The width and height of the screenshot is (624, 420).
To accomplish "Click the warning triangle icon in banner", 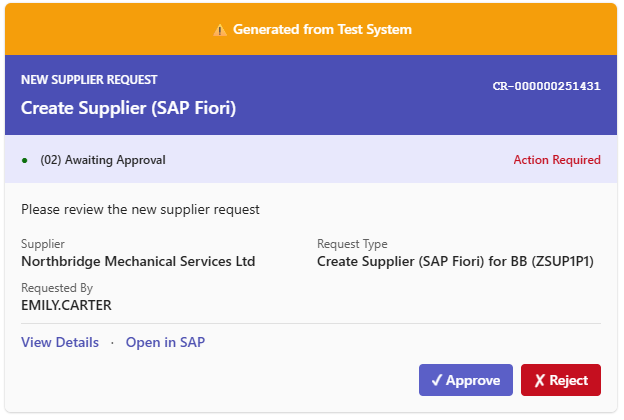I will click(220, 30).
